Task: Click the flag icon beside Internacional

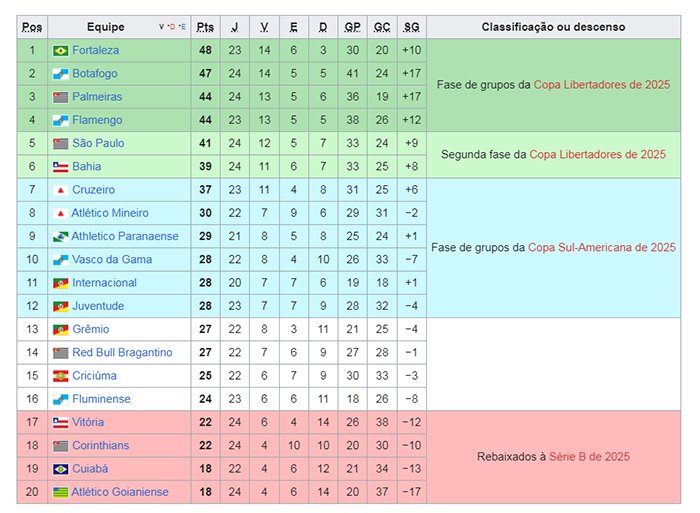Action: pyautogui.click(x=60, y=283)
